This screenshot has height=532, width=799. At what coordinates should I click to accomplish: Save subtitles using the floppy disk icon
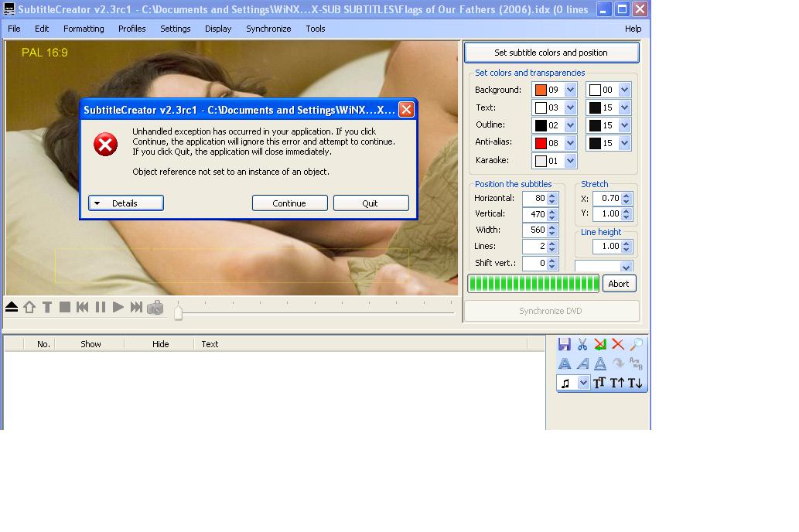tap(564, 344)
